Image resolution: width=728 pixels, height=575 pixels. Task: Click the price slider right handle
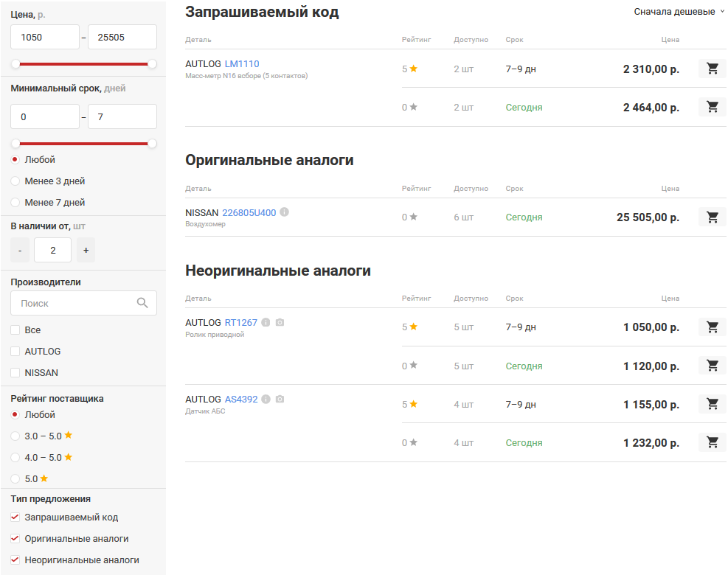tap(152, 64)
